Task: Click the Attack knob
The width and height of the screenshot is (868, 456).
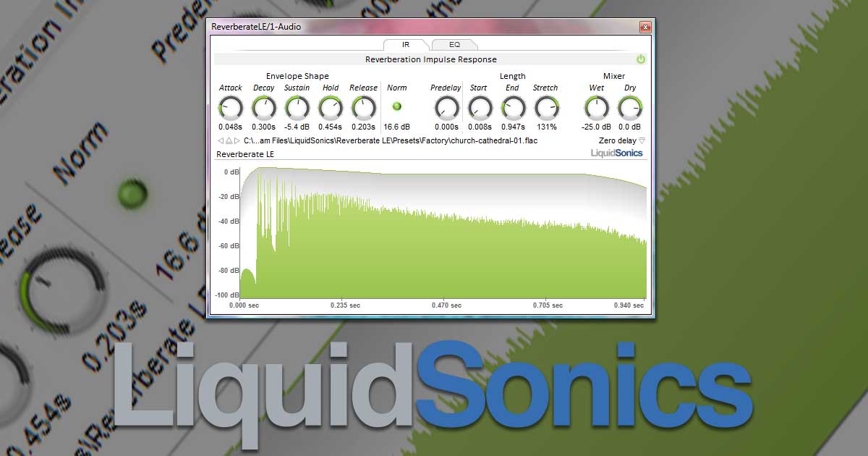Action: tap(231, 109)
